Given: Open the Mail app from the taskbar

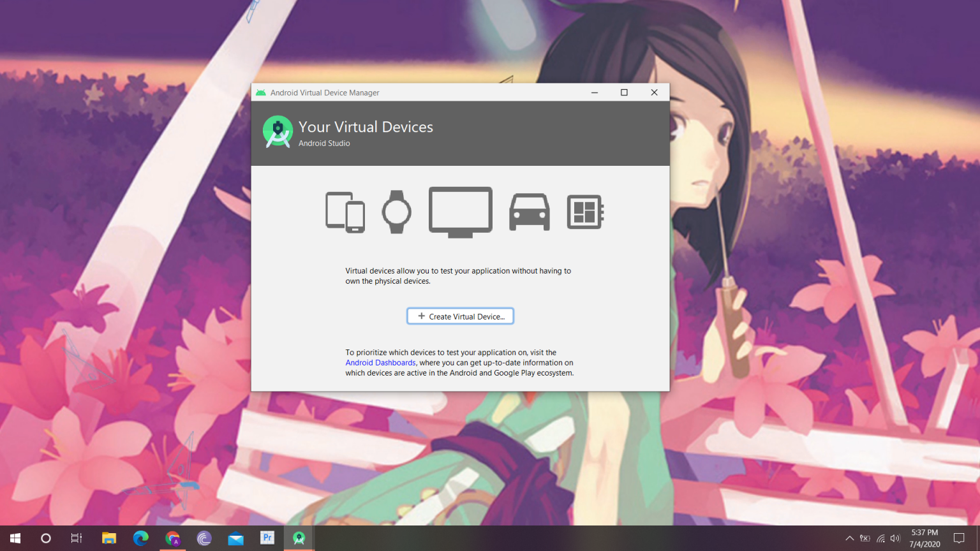Looking at the screenshot, I should click(x=235, y=538).
